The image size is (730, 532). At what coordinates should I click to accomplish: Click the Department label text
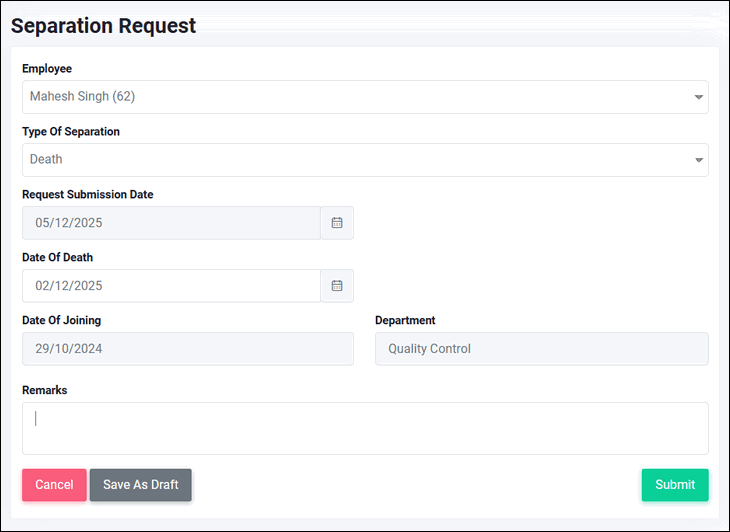[x=405, y=321]
